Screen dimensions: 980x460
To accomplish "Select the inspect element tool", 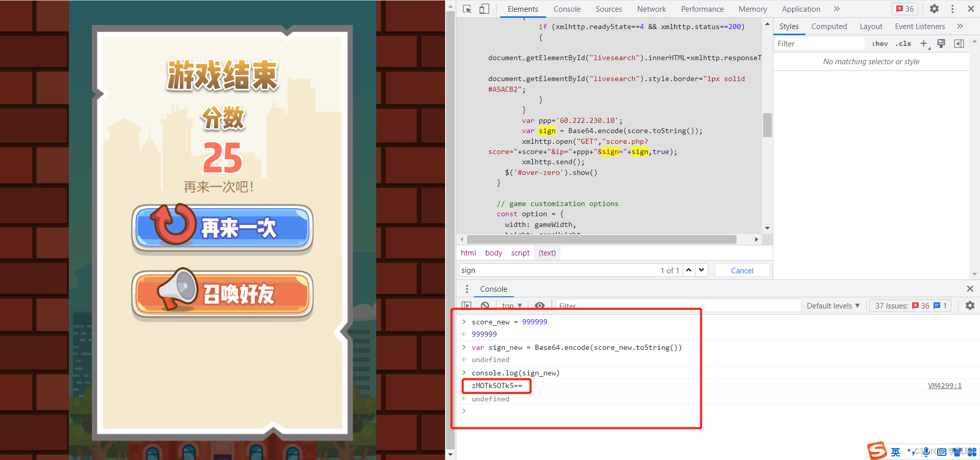I will click(x=467, y=9).
